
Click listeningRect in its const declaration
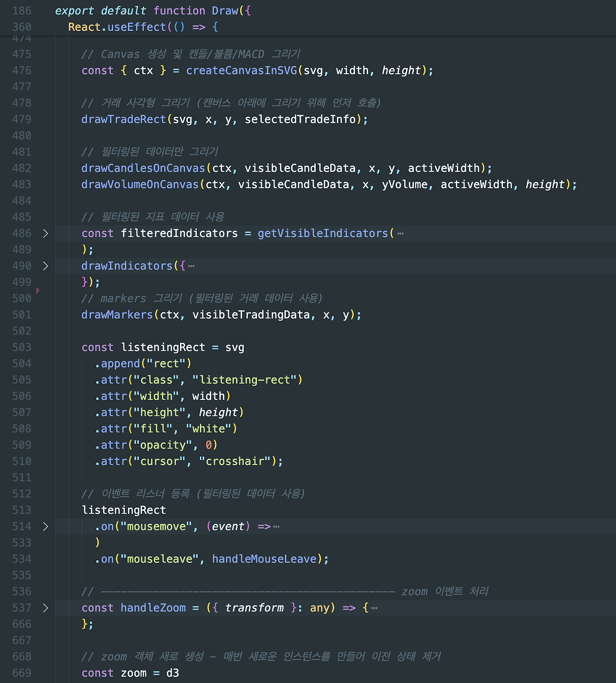(x=163, y=348)
